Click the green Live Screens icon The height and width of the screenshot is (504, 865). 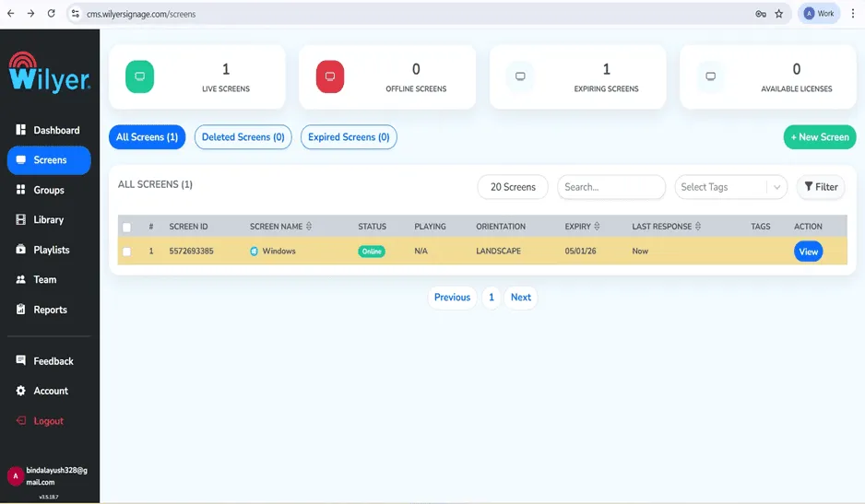click(x=139, y=76)
